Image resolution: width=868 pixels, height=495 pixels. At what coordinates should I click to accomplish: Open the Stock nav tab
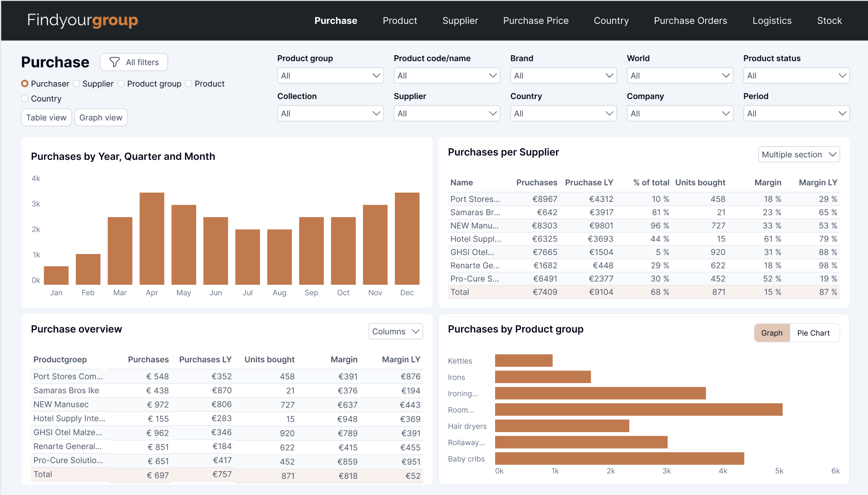pyautogui.click(x=829, y=21)
